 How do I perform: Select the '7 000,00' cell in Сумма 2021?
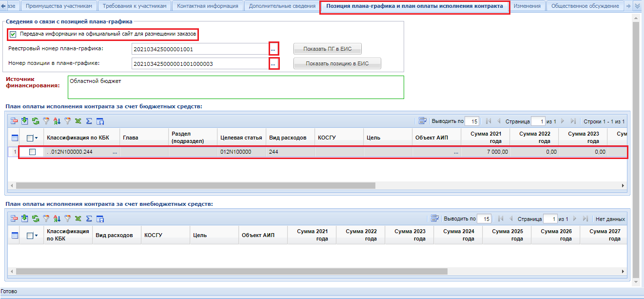(485, 152)
